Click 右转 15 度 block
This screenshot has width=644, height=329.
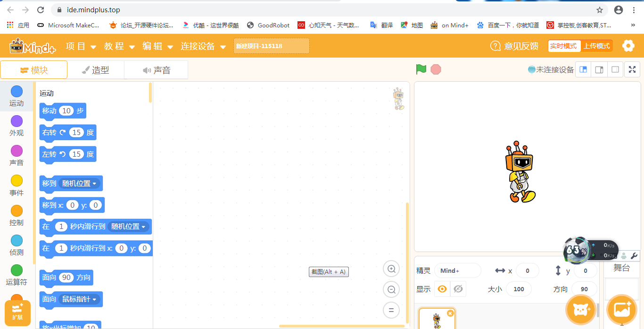[x=68, y=133]
